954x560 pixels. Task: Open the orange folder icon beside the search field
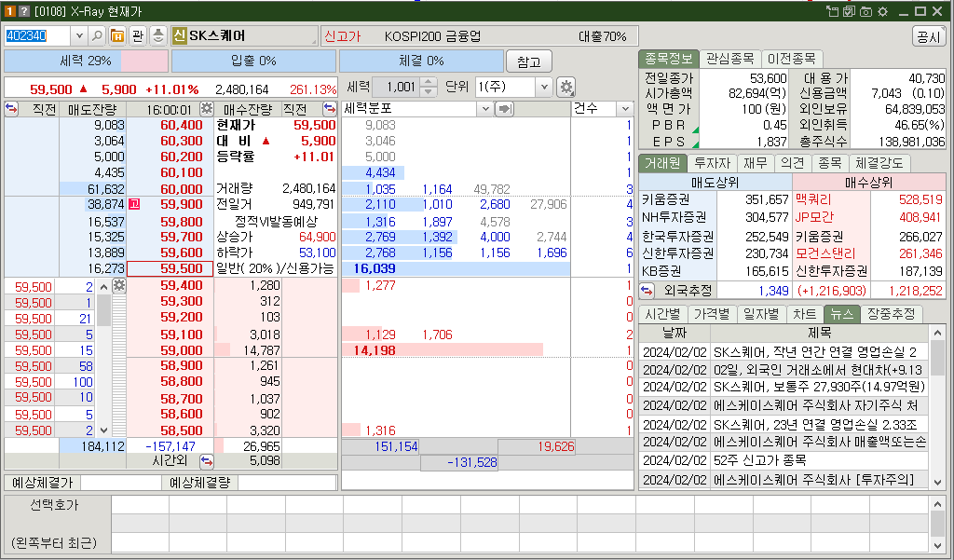pyautogui.click(x=116, y=35)
